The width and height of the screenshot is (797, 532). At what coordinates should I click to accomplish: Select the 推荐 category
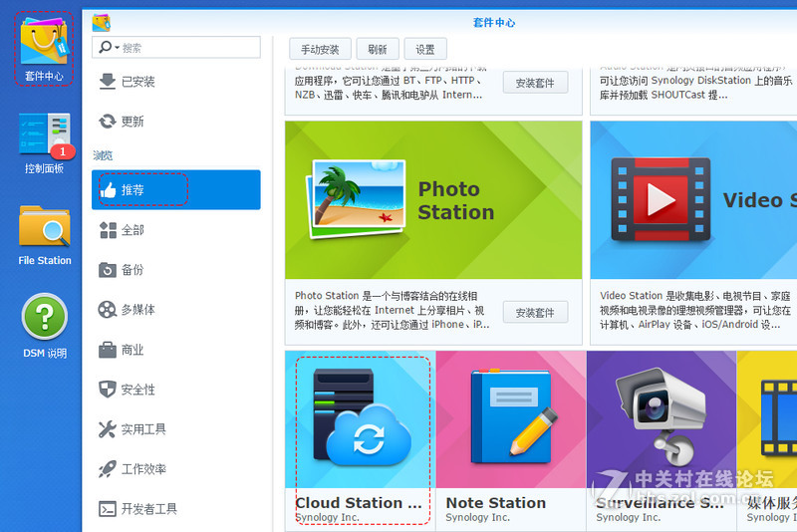tap(133, 190)
